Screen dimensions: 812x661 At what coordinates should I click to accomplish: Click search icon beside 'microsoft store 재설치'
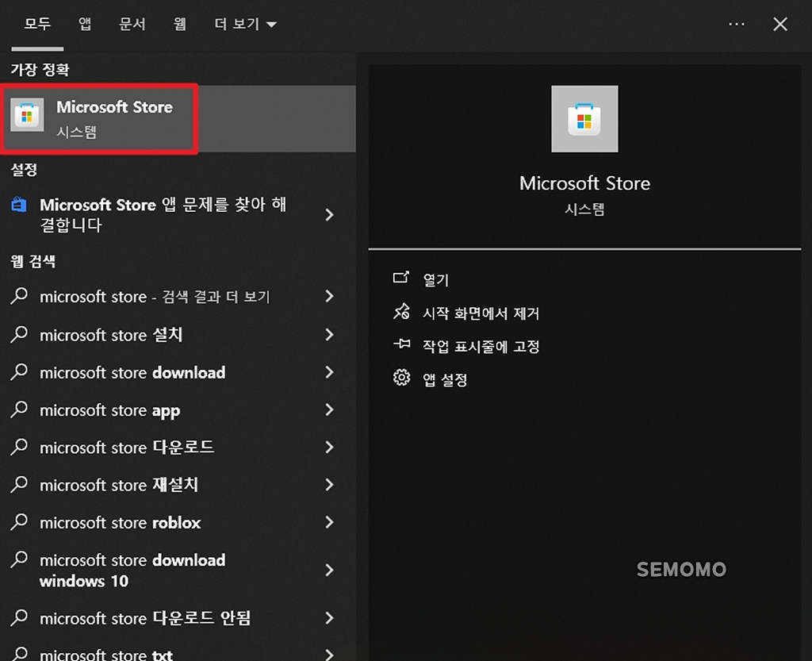point(19,483)
